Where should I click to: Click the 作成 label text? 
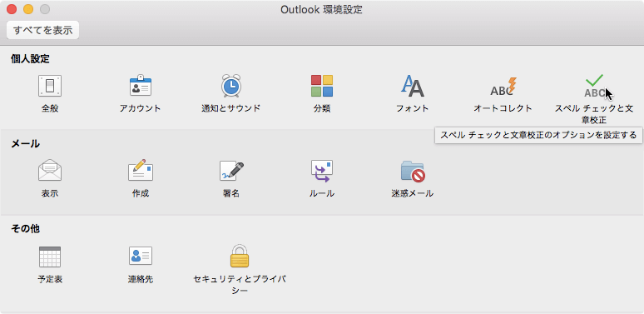(x=141, y=193)
